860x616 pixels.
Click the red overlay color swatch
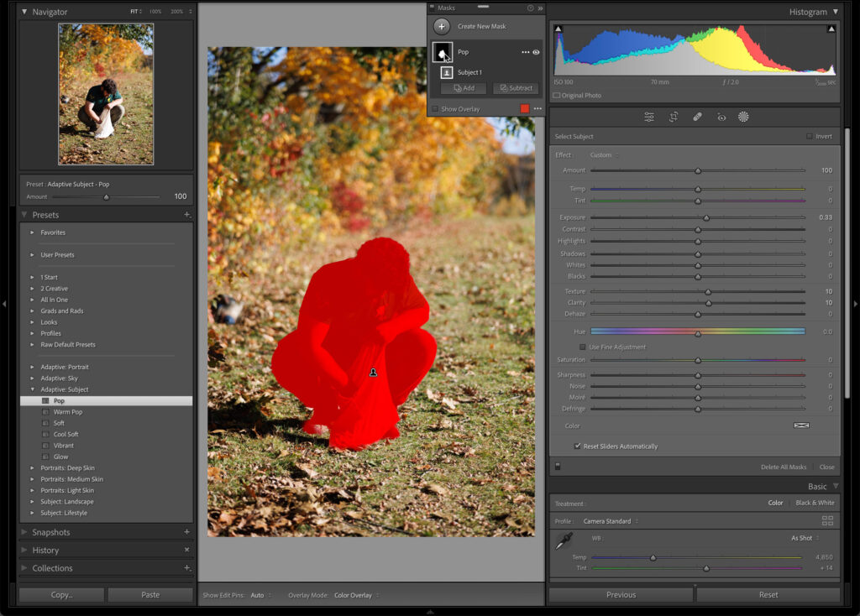coord(525,109)
